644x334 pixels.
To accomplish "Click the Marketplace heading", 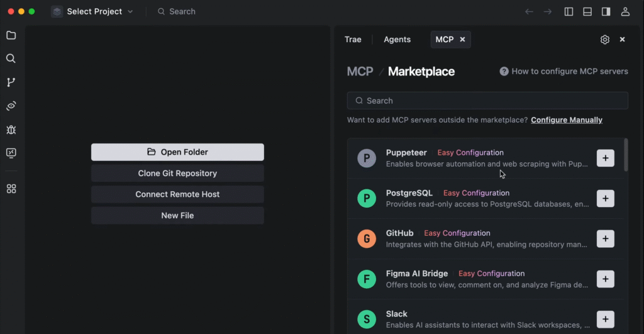I will [421, 72].
